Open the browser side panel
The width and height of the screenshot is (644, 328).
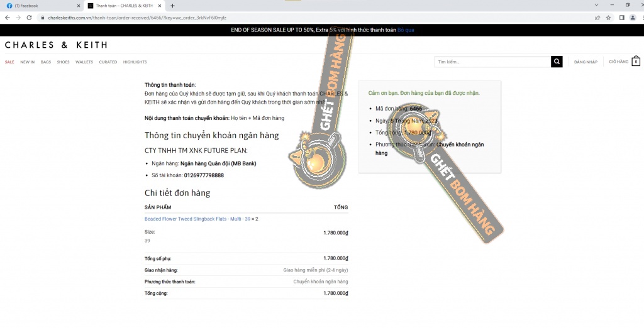tap(621, 18)
